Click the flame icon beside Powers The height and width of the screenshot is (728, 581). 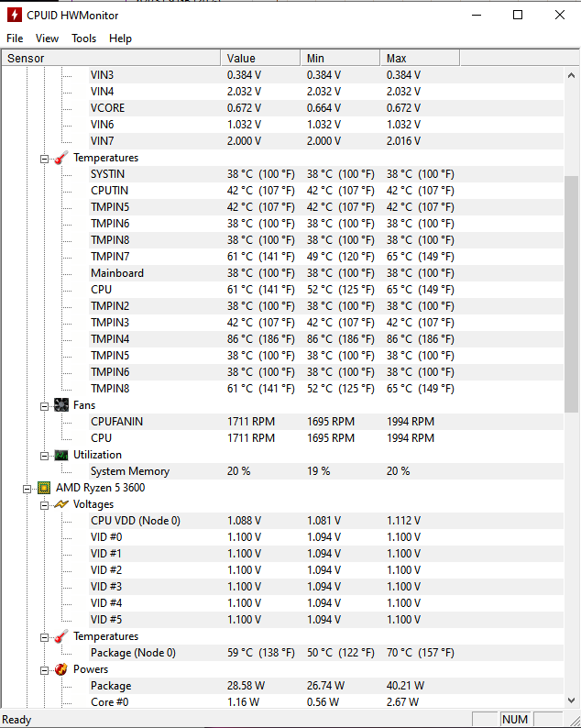click(61, 669)
